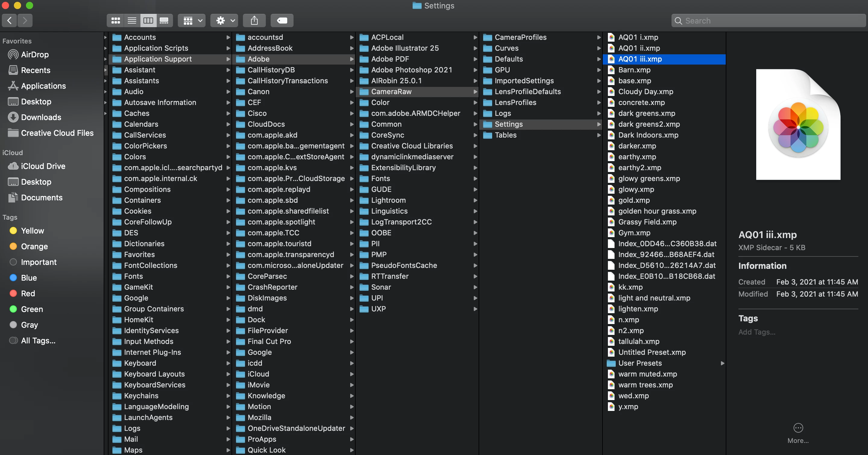
Task: Open All Tags in the sidebar
Action: [38, 341]
